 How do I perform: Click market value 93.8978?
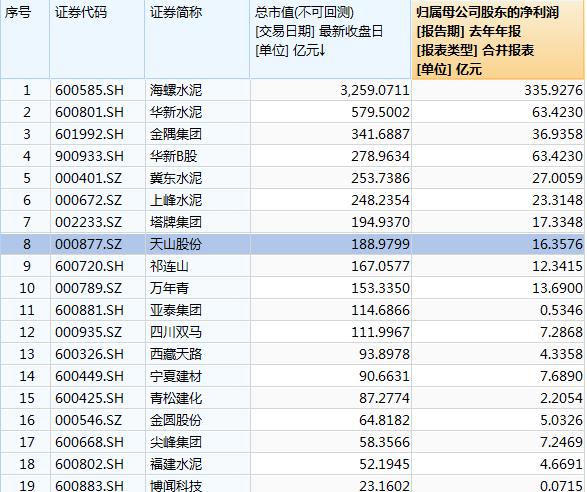click(x=384, y=354)
